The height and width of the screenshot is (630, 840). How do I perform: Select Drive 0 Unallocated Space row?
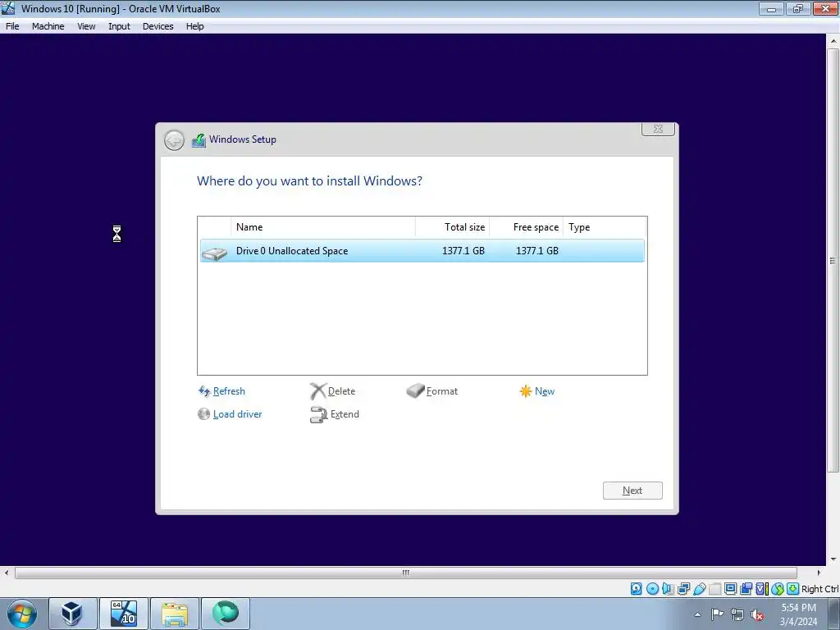(x=422, y=251)
